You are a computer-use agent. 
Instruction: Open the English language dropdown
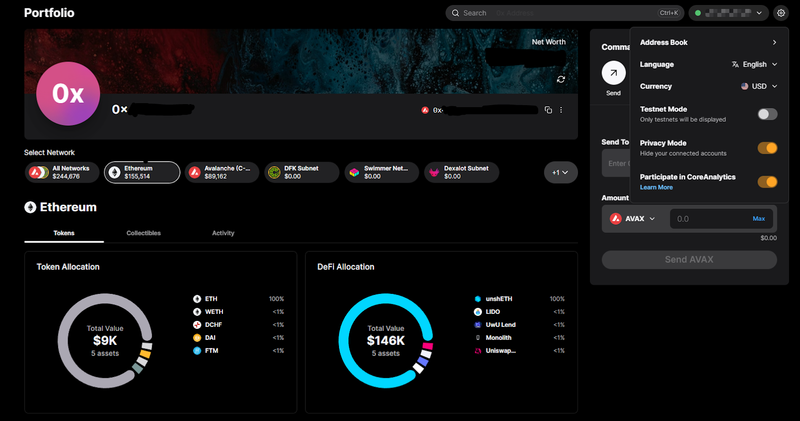coord(755,64)
